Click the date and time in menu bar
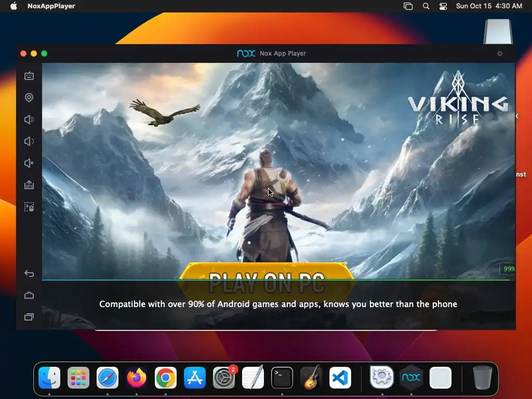The image size is (532, 399). (489, 6)
